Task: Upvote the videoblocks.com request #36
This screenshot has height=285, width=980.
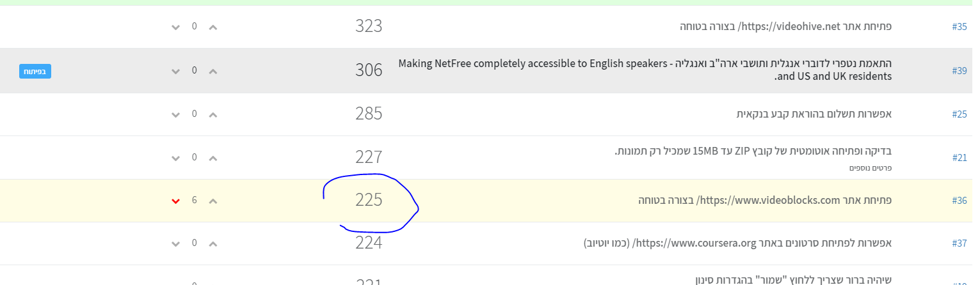Action: (213, 201)
